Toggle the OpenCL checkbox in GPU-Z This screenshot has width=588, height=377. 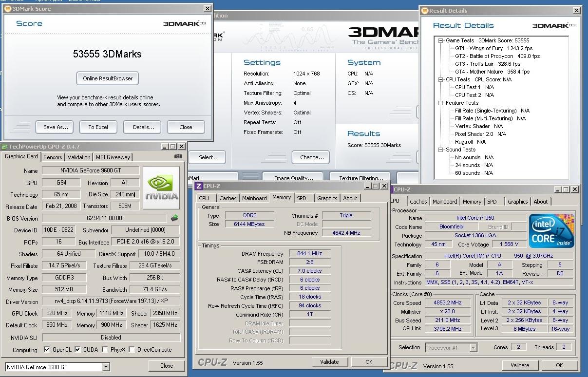pos(47,350)
